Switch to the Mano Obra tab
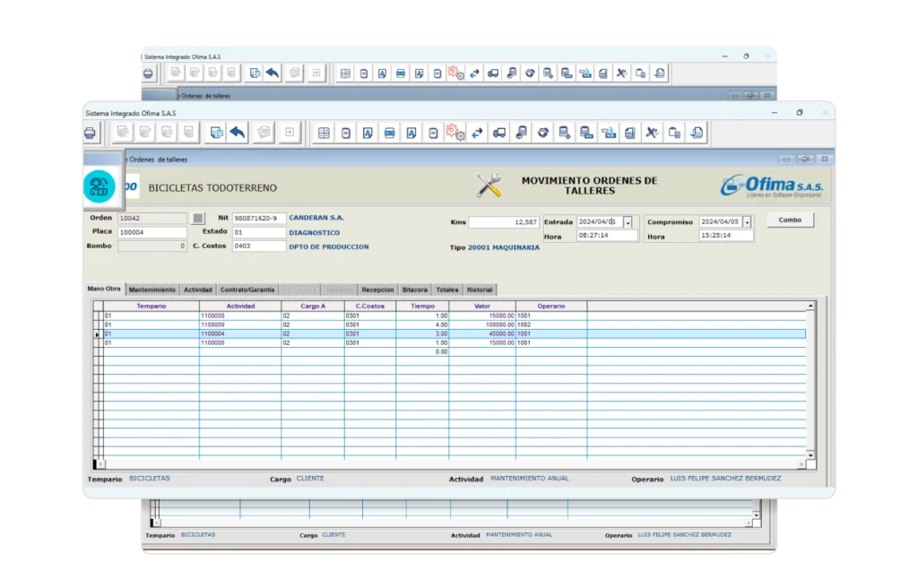Image resolution: width=918 pixels, height=588 pixels. (x=104, y=289)
